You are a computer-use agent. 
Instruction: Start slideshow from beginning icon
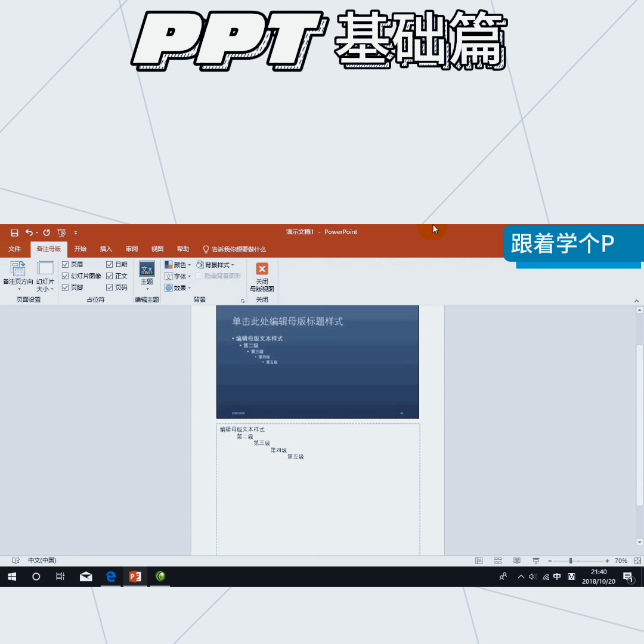pos(61,233)
